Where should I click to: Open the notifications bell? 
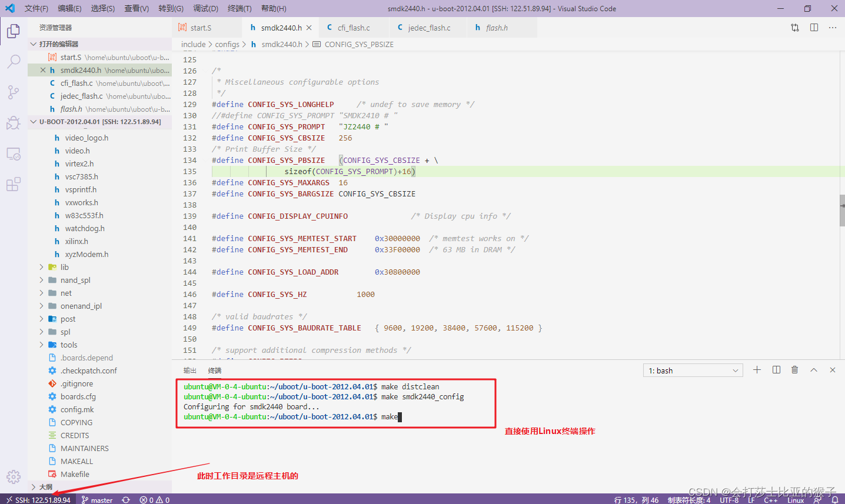[834, 499]
